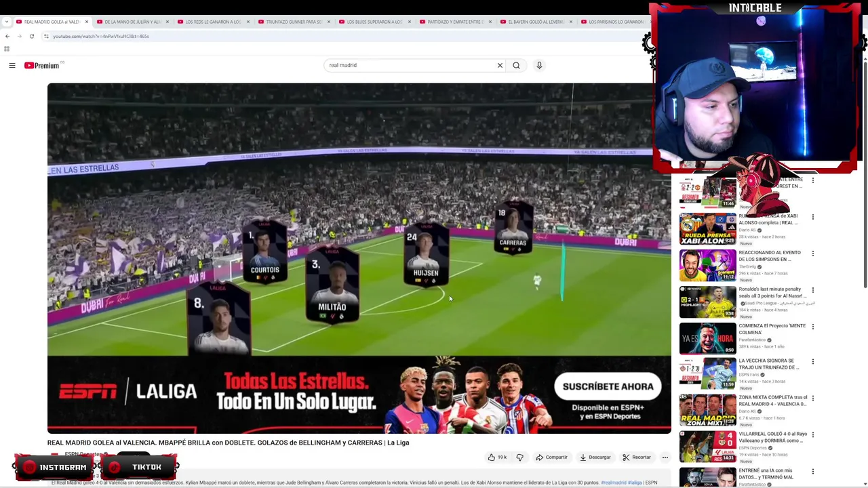This screenshot has width=868, height=488.
Task: Switch to 'DE LA MANO DE JULIÁN' tab
Action: pyautogui.click(x=133, y=22)
